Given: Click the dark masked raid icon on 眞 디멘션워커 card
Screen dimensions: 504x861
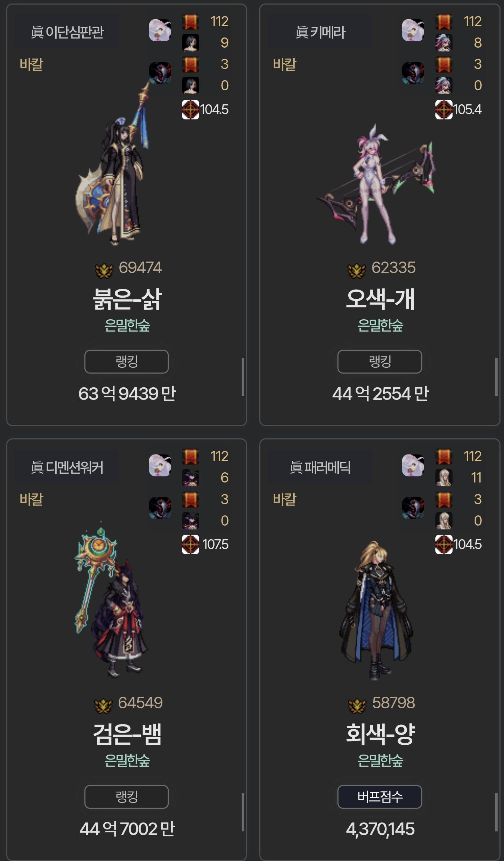Looking at the screenshot, I should [x=160, y=508].
